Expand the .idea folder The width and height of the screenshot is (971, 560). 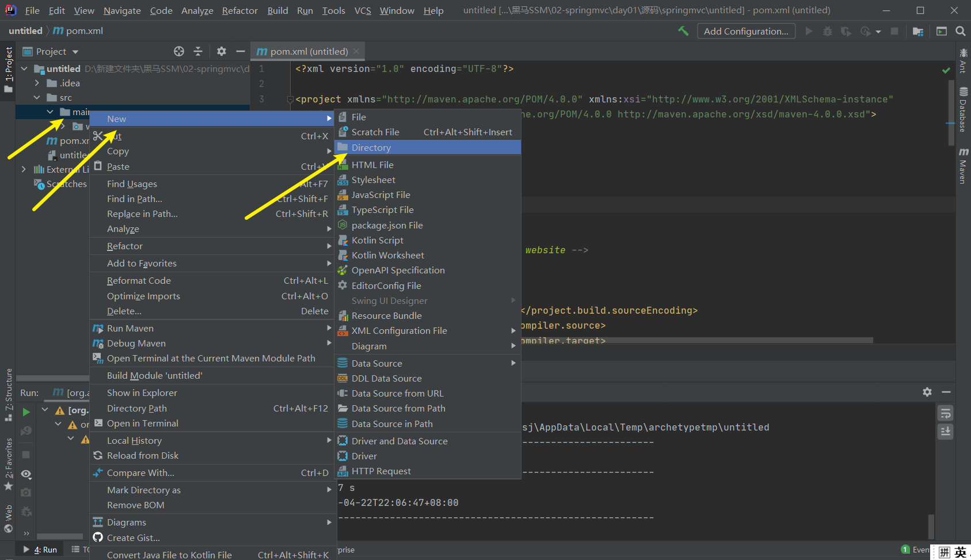37,83
